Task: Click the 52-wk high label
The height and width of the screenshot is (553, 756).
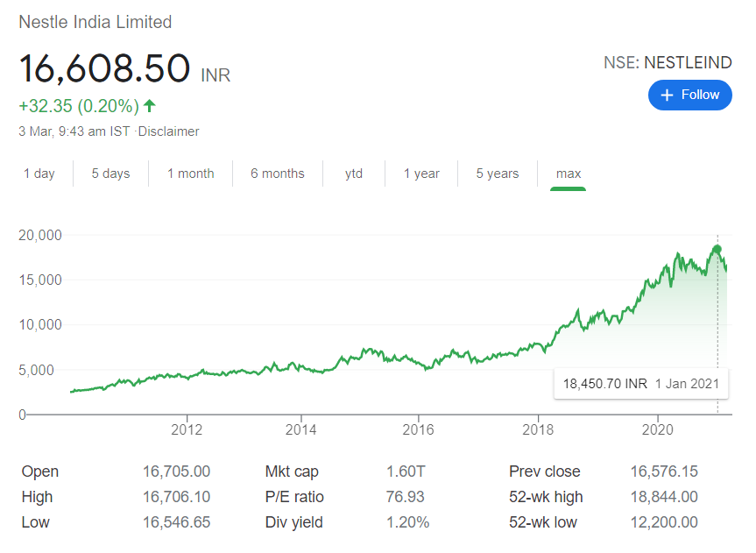Action: (x=546, y=497)
